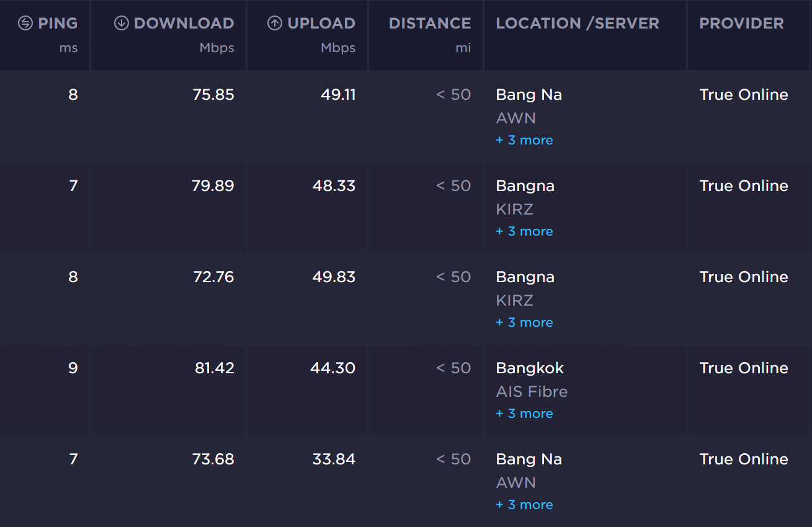The image size is (812, 527).
Task: Click KIRZ server in the 72.76 row
Action: (514, 301)
